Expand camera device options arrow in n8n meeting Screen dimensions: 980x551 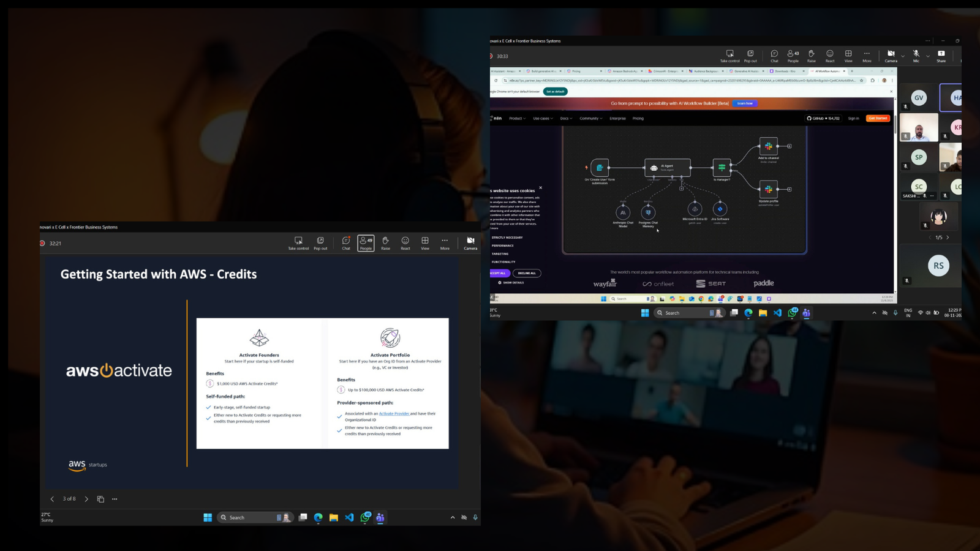coord(903,56)
